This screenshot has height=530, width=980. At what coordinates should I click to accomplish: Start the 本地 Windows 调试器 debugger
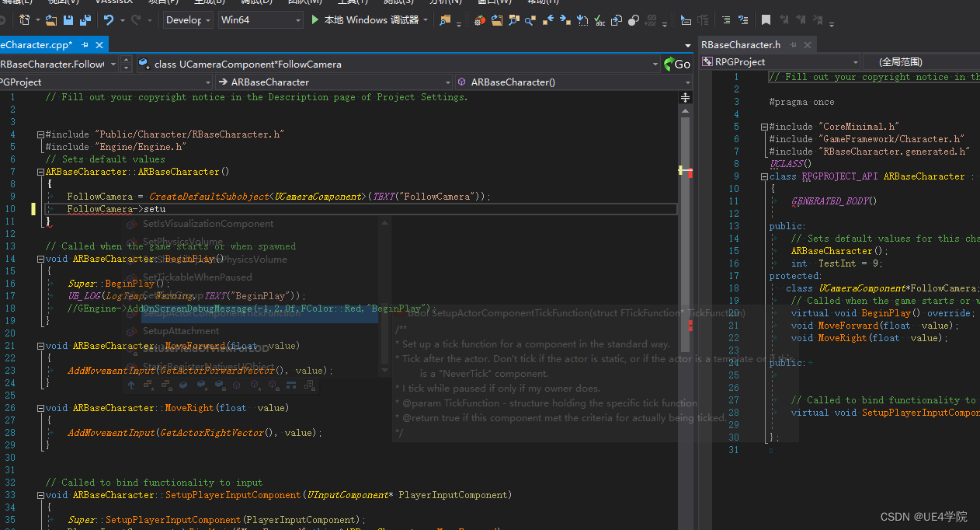pos(364,20)
